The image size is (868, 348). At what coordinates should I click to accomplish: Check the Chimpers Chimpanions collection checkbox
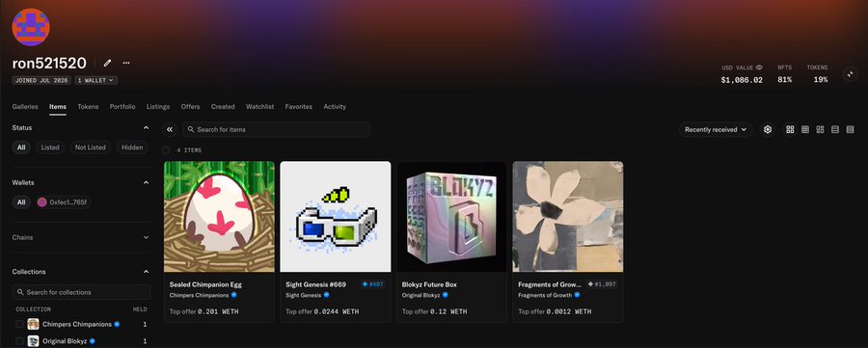19,324
